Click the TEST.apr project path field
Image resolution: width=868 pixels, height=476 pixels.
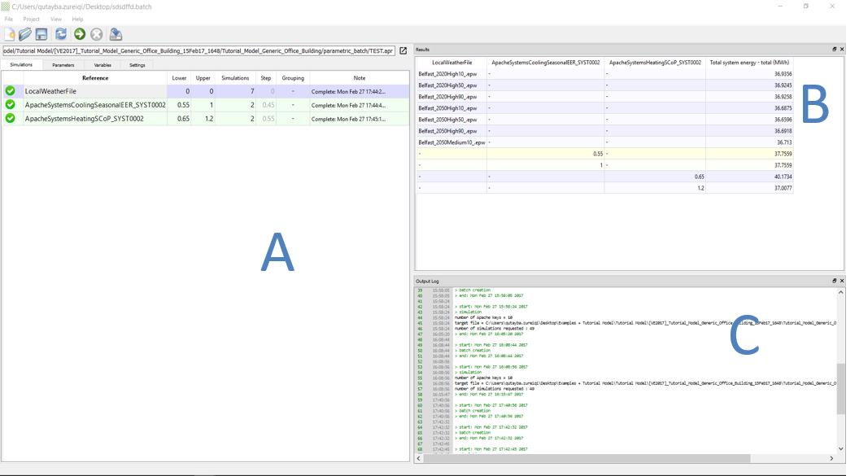198,50
